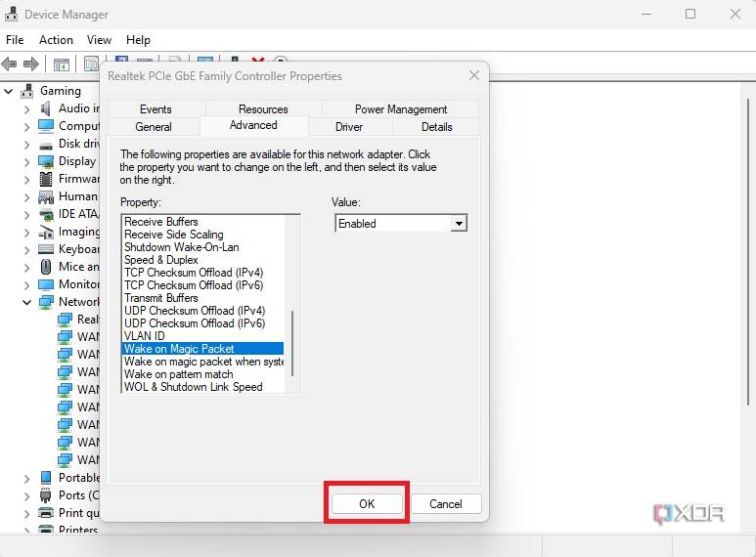Click the Audio inputs speaker icon

(x=46, y=108)
